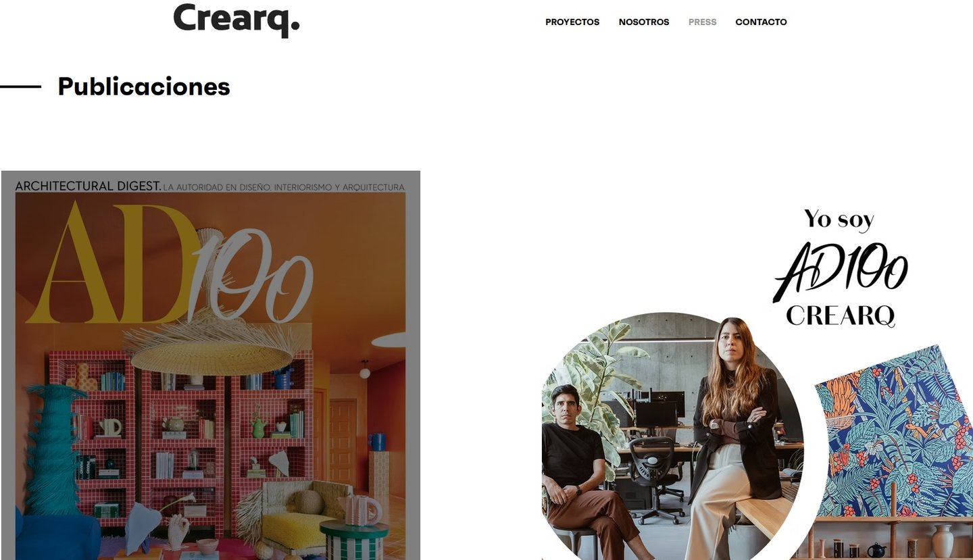Open the PROYECTOS menu item
This screenshot has width=973, height=560.
572,22
